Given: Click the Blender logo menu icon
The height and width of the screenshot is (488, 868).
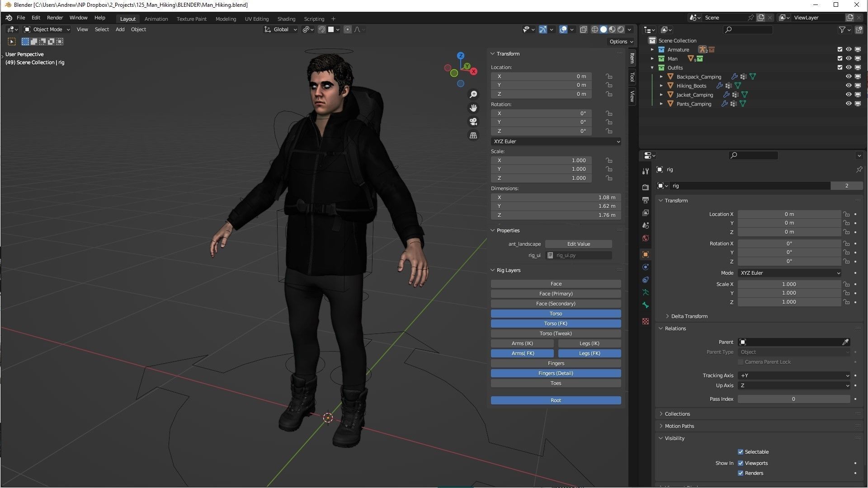Looking at the screenshot, I should tap(9, 18).
